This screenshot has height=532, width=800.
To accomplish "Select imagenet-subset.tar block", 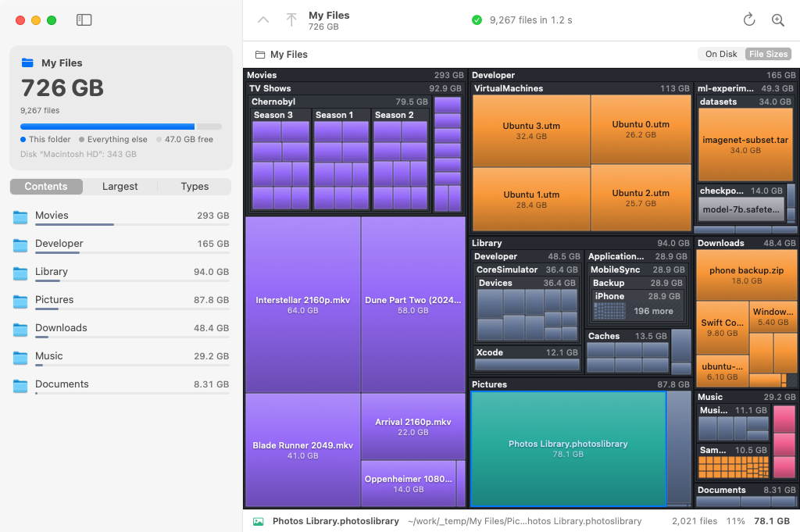I will click(x=745, y=145).
